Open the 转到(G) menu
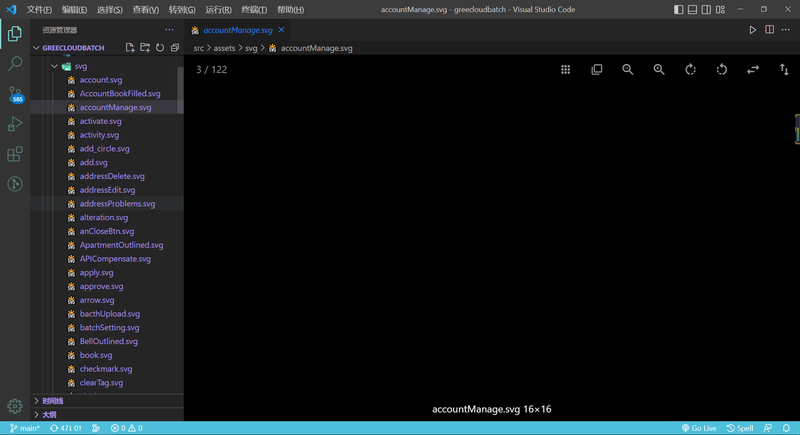Viewport: 800px width, 435px height. 182,9
